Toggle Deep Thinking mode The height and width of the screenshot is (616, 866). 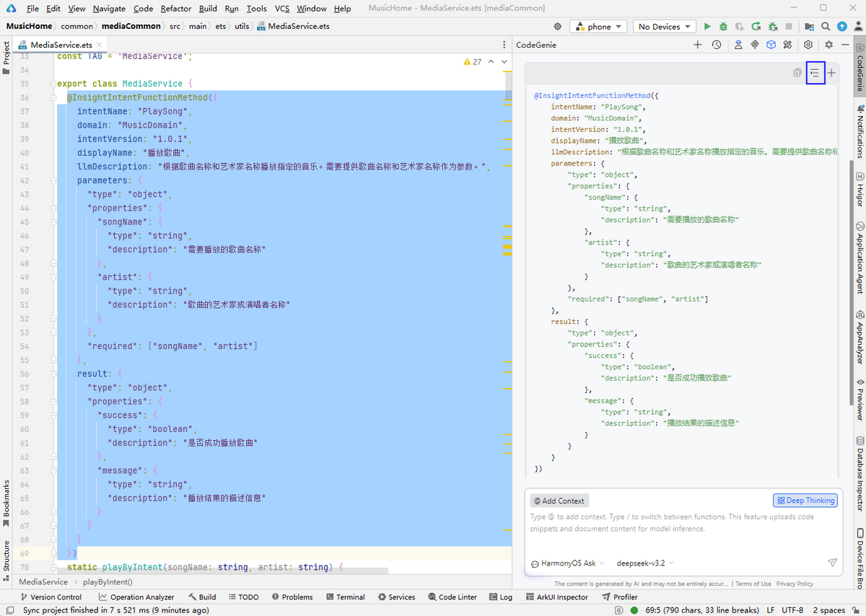[x=805, y=501]
